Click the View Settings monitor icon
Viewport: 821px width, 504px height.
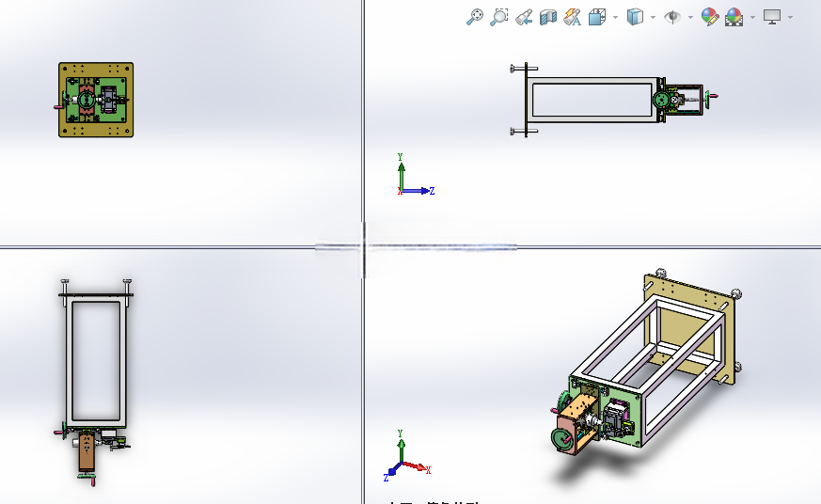point(772,17)
